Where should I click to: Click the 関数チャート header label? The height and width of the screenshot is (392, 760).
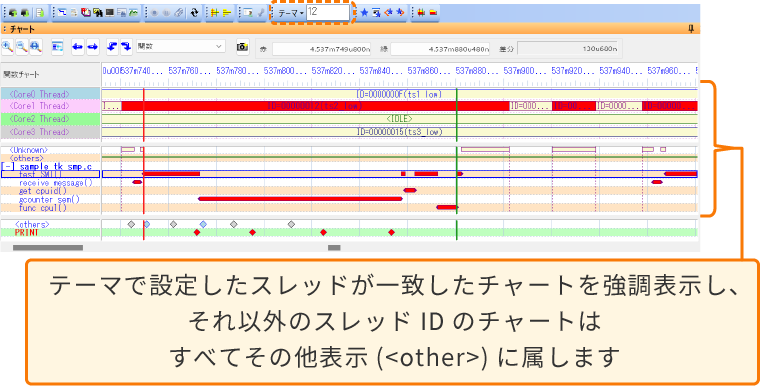[21, 75]
